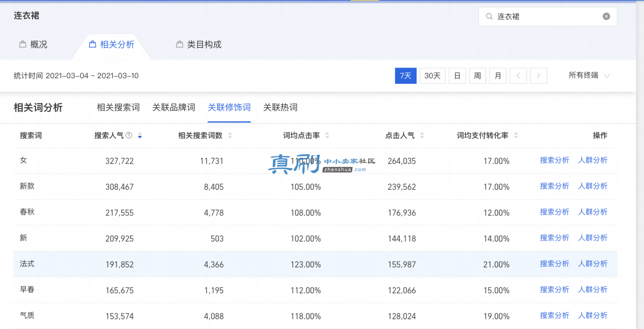This screenshot has height=329, width=644.
Task: Click the 统计时间 date range text
Action: click(76, 76)
